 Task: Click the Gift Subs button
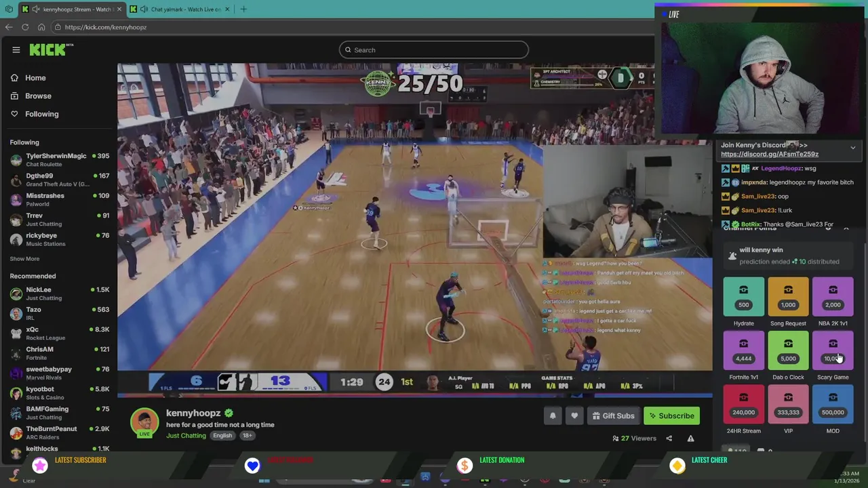[614, 416]
